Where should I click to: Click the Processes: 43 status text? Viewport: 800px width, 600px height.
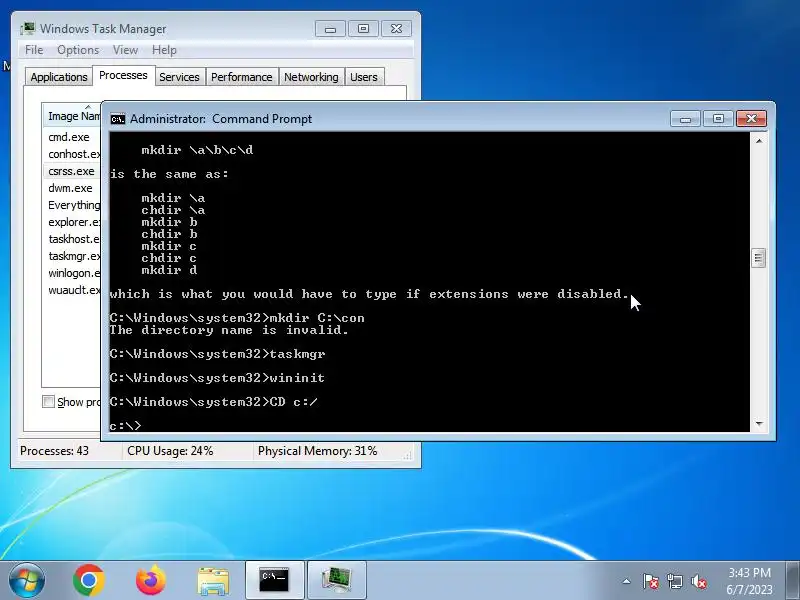(54, 451)
